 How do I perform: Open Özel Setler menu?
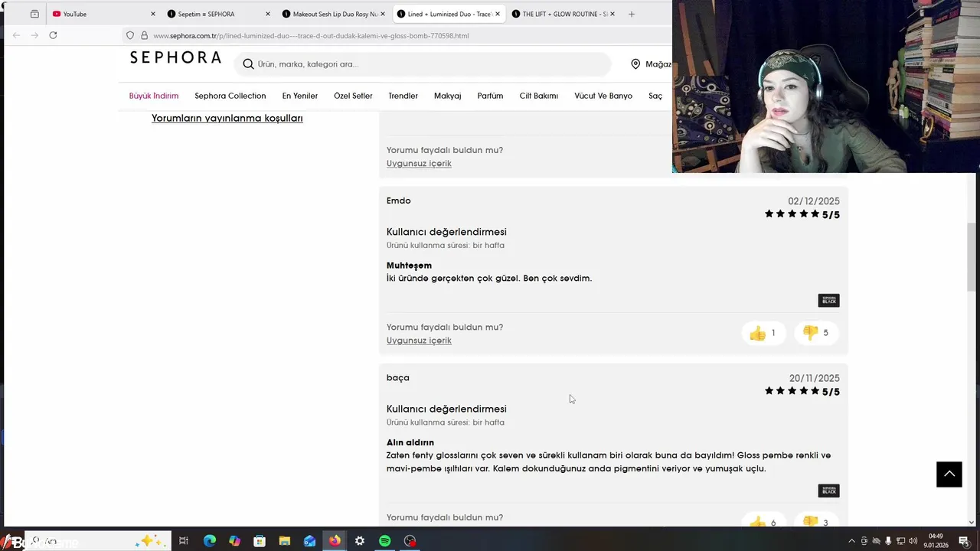click(353, 96)
